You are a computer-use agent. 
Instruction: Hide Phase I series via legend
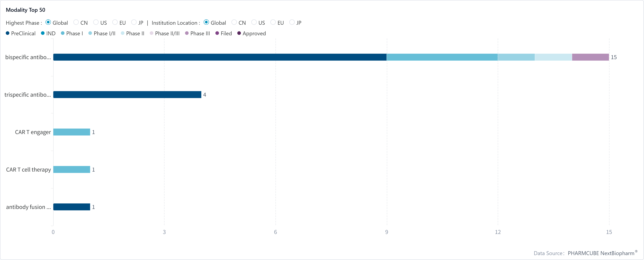point(63,33)
